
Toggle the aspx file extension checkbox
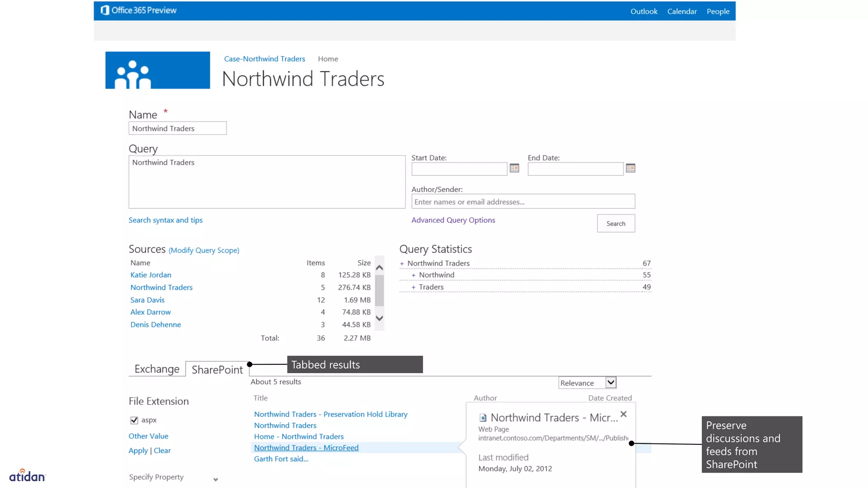(134, 420)
